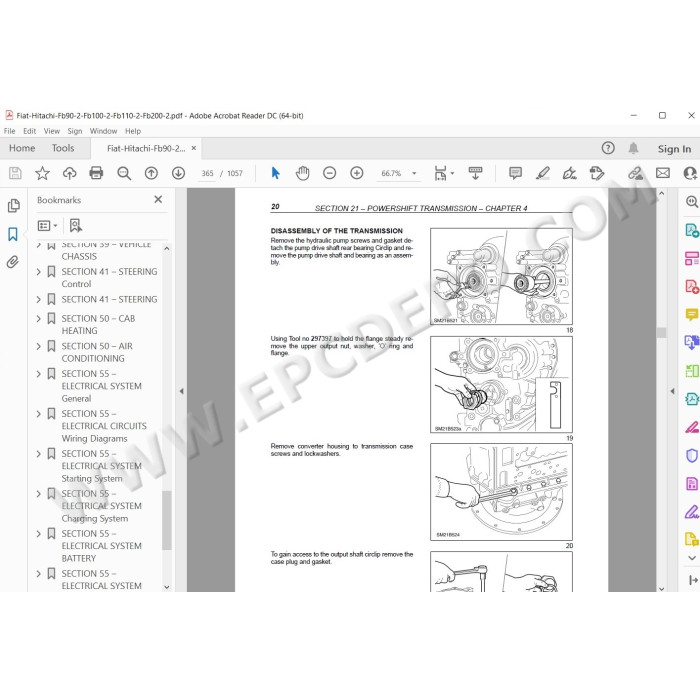Expand SECTION 55 BATTERY bookmark
The height and width of the screenshot is (700, 700).
click(x=38, y=533)
